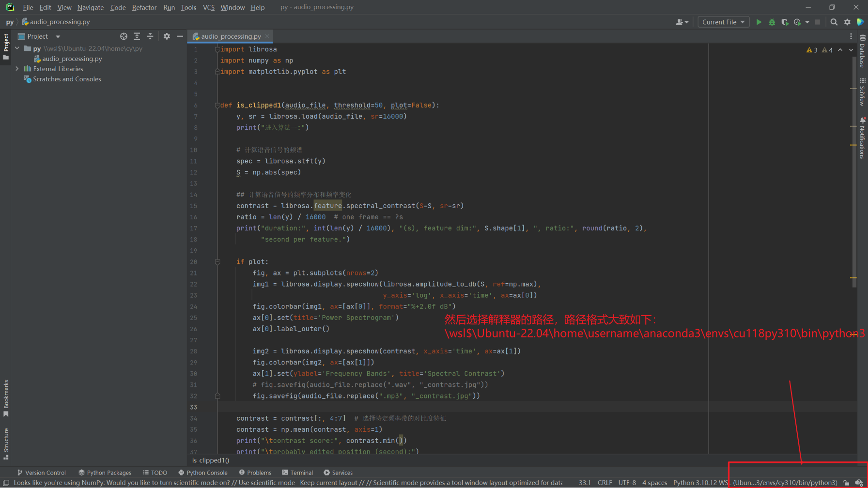Open IDE settings gear in top toolbar
Screen dimensions: 868x488
[x=847, y=22]
